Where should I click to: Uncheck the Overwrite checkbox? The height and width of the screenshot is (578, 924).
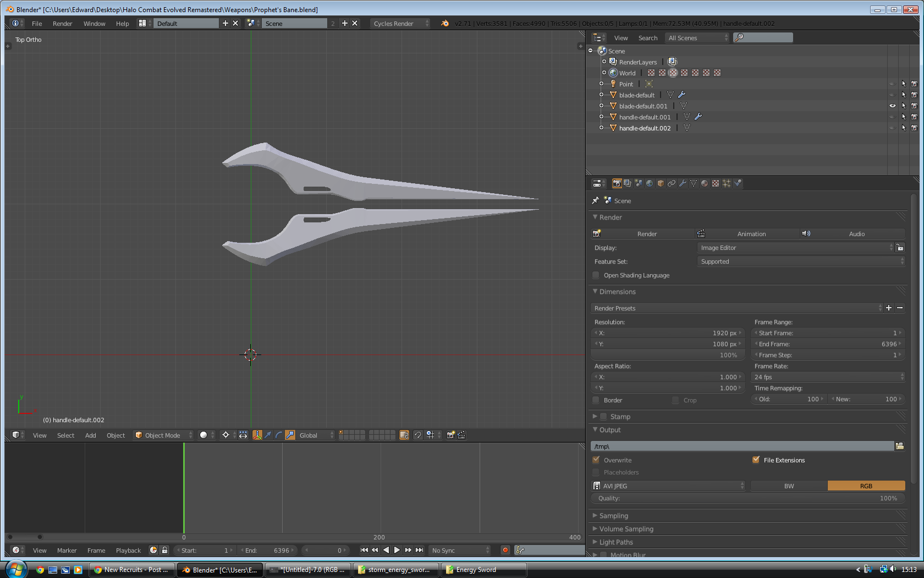pyautogui.click(x=596, y=460)
